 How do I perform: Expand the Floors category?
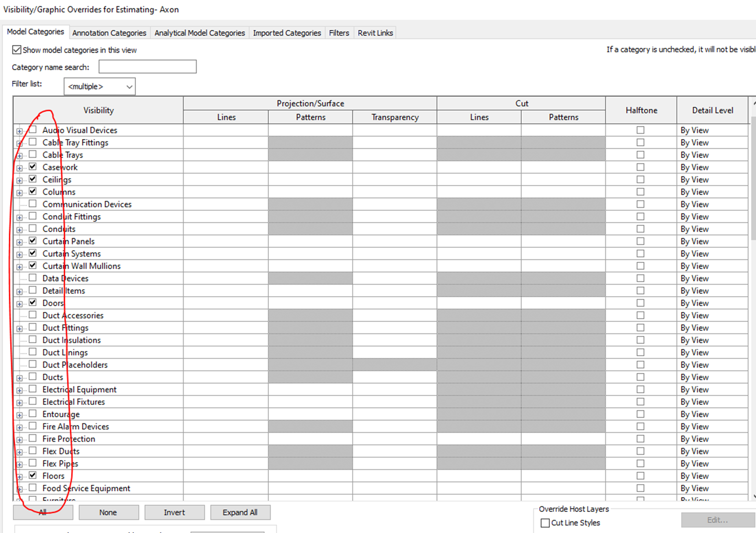tap(19, 477)
